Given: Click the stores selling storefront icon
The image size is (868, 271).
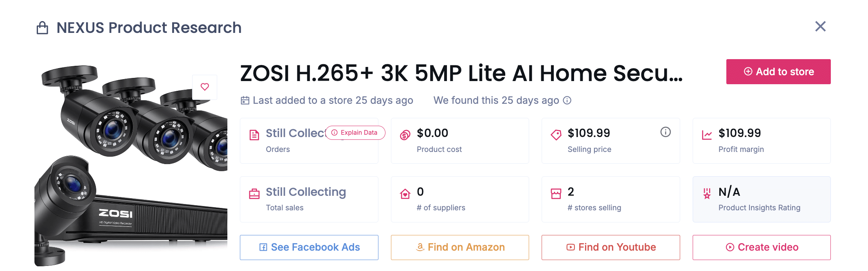Looking at the screenshot, I should click(x=556, y=194).
